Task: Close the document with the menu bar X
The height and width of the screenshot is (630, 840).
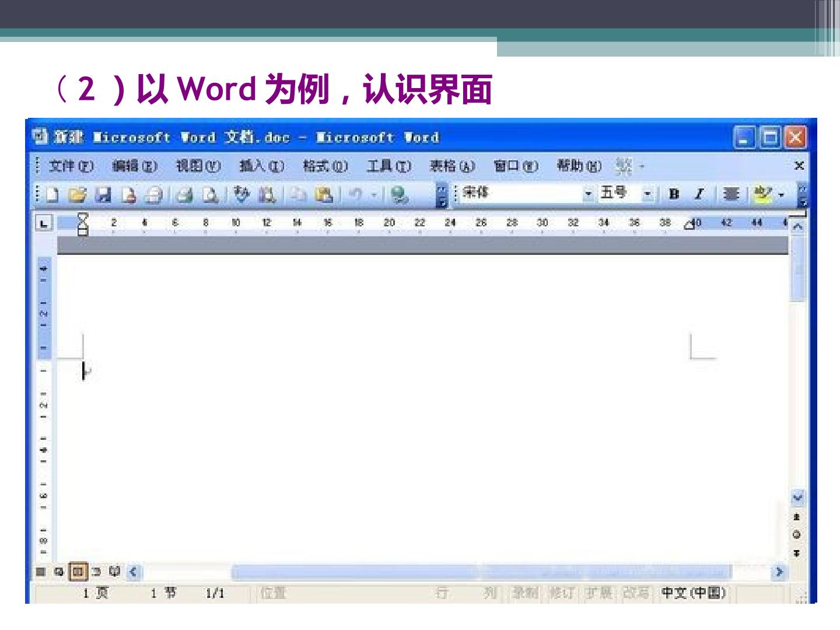Action: click(799, 166)
